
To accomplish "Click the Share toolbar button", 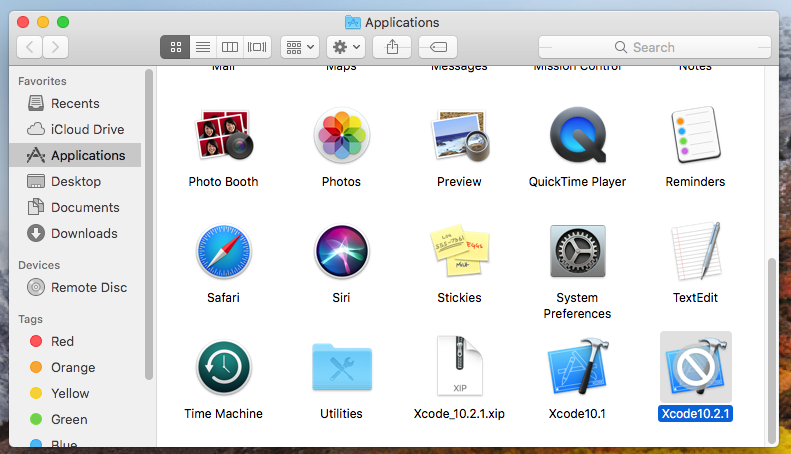I will click(392, 47).
